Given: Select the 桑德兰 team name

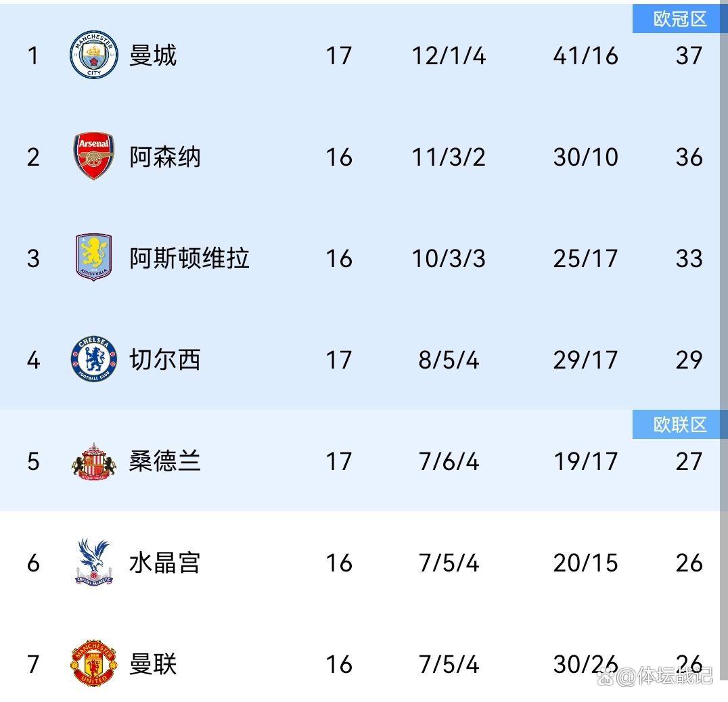Looking at the screenshot, I should [165, 461].
